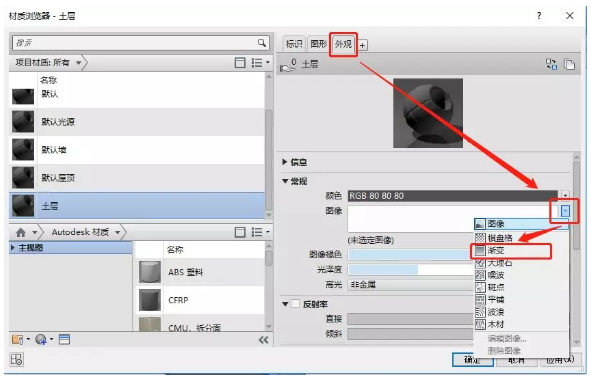Collapse the 反射率 section triangle
The width and height of the screenshot is (591, 381).
[285, 304]
